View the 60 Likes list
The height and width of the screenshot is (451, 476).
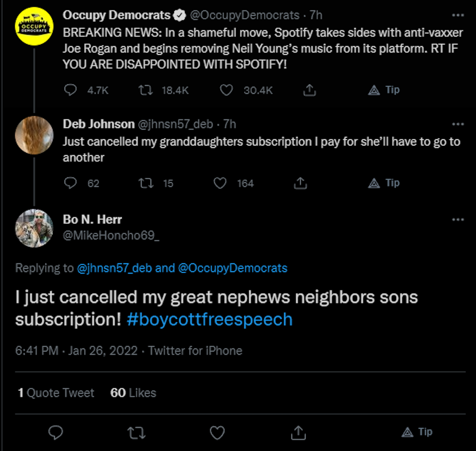pyautogui.click(x=133, y=393)
